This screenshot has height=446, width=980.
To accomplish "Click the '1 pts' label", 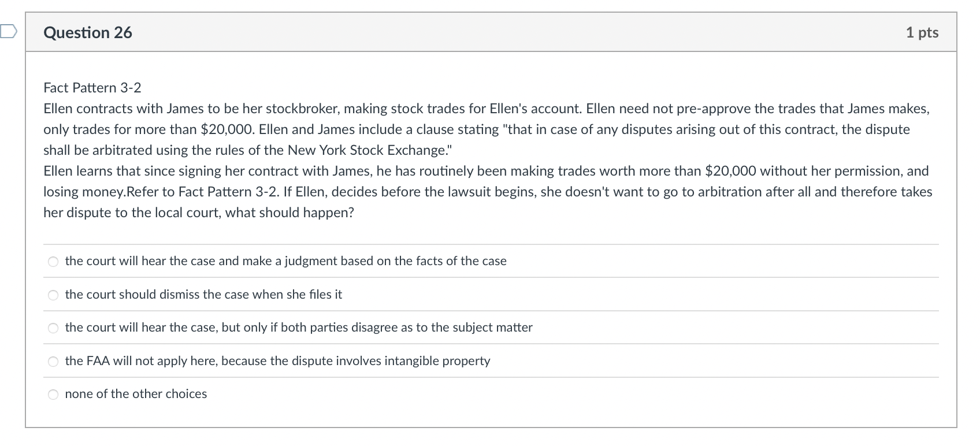I will click(922, 33).
